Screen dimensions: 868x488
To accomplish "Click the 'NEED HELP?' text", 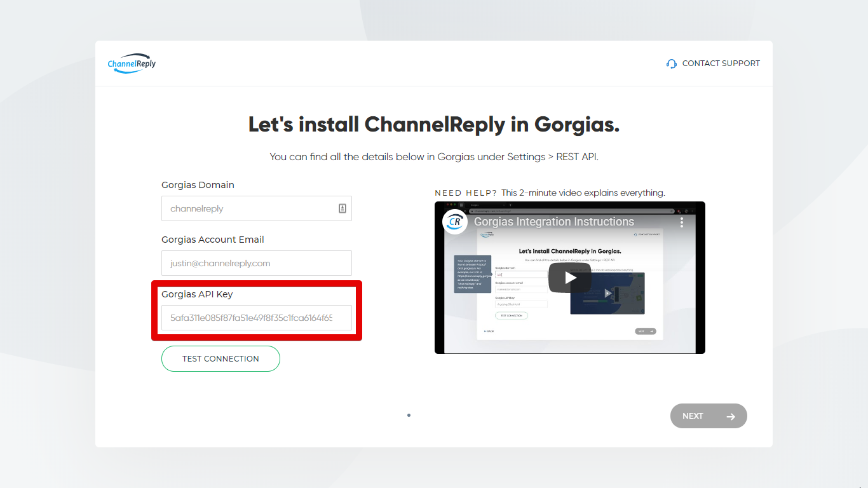I will click(466, 193).
